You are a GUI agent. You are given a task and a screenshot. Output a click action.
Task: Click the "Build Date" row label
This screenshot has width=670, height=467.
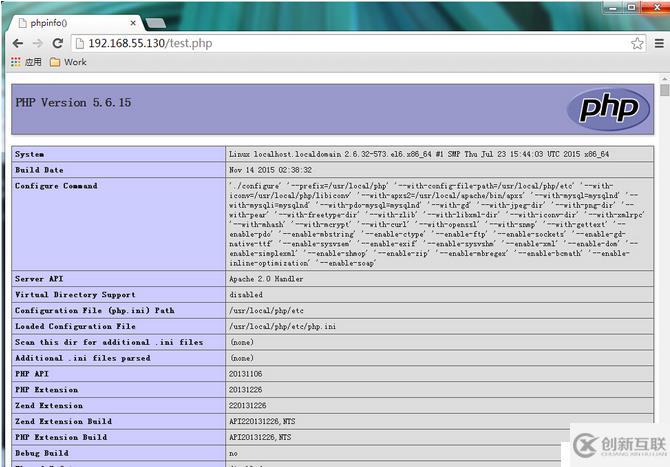click(x=39, y=170)
